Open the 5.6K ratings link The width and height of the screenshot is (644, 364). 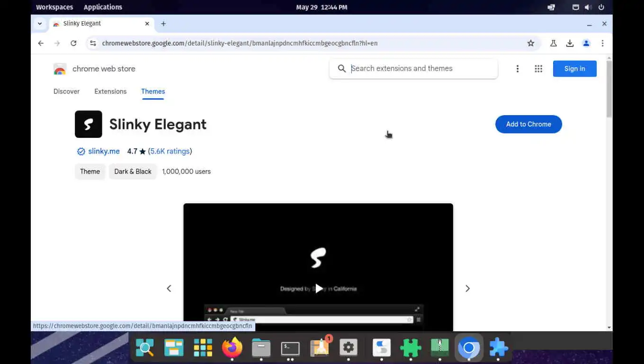click(170, 151)
